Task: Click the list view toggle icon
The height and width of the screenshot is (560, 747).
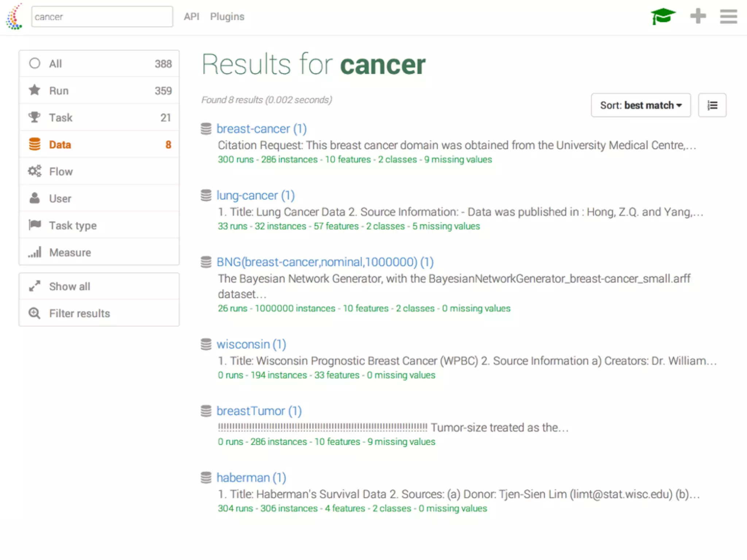Action: click(x=712, y=105)
